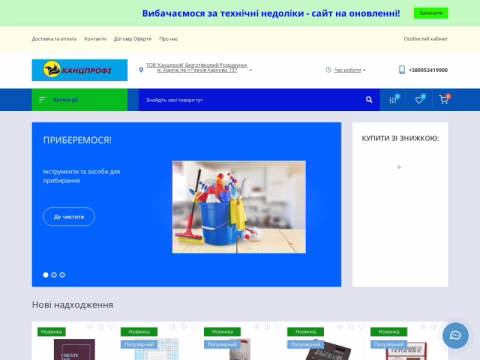Viewport: 480px width, 360px height.
Task: Click the cleaning bucket banner image
Action: 239,207
